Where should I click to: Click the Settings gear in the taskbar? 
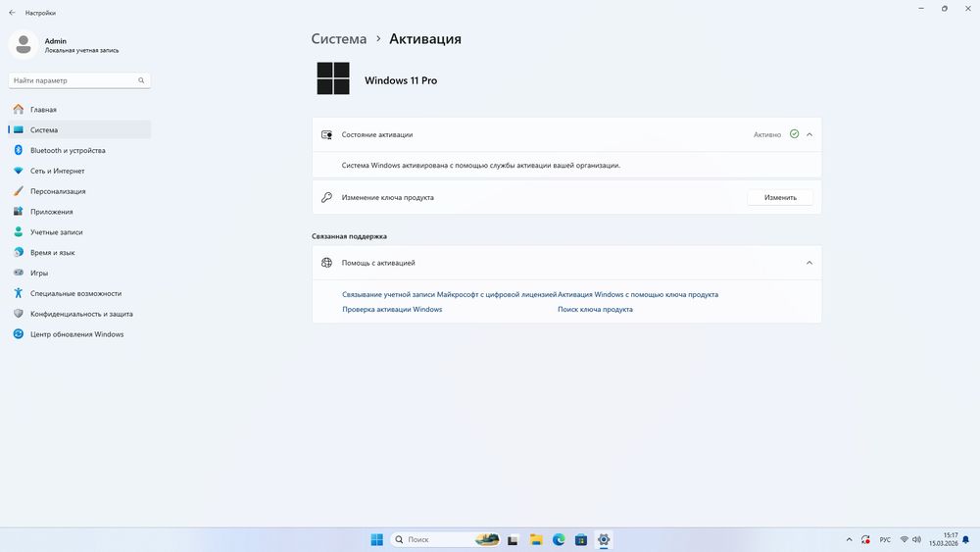604,539
